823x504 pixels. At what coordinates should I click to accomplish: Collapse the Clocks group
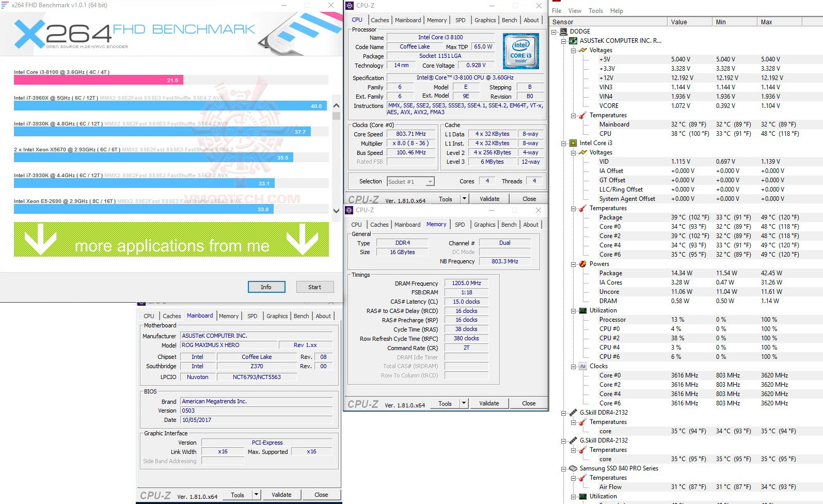[x=573, y=366]
